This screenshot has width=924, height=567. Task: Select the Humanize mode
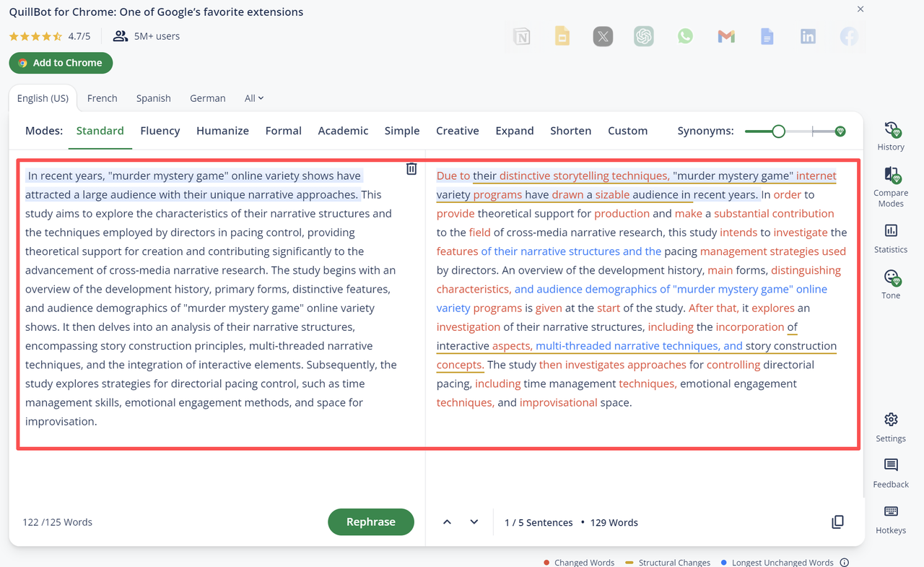click(x=222, y=131)
